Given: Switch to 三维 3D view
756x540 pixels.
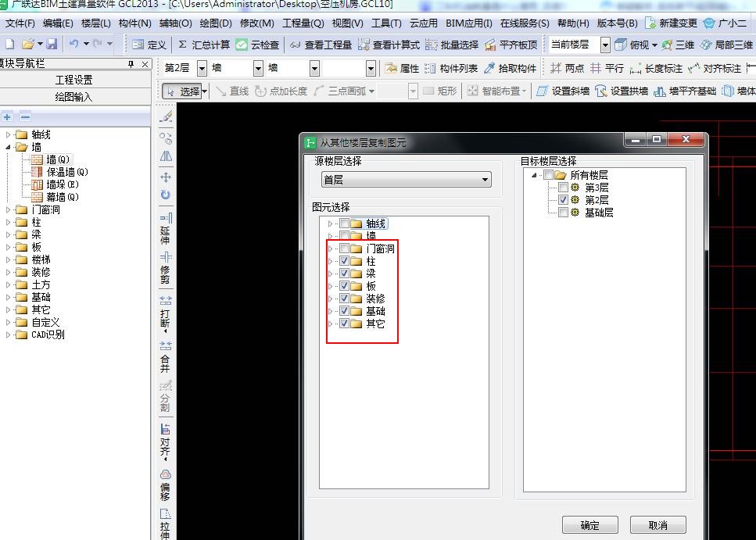Looking at the screenshot, I should (x=678, y=45).
